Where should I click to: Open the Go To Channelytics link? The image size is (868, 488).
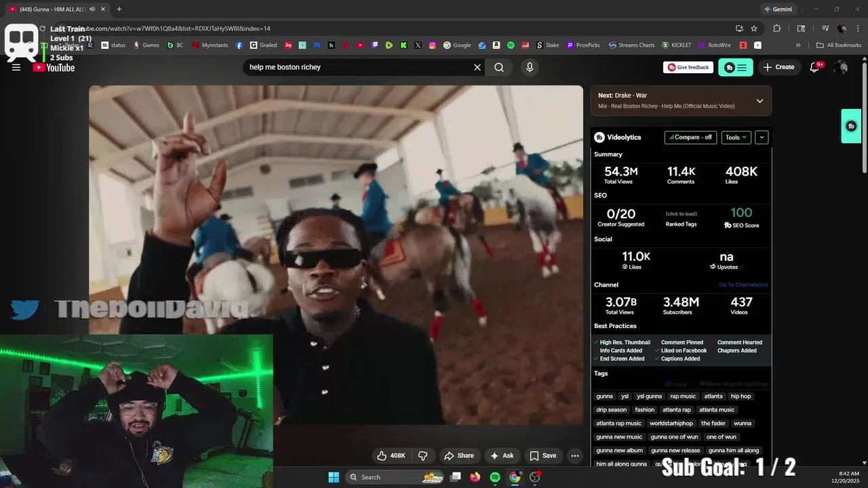[x=743, y=285]
